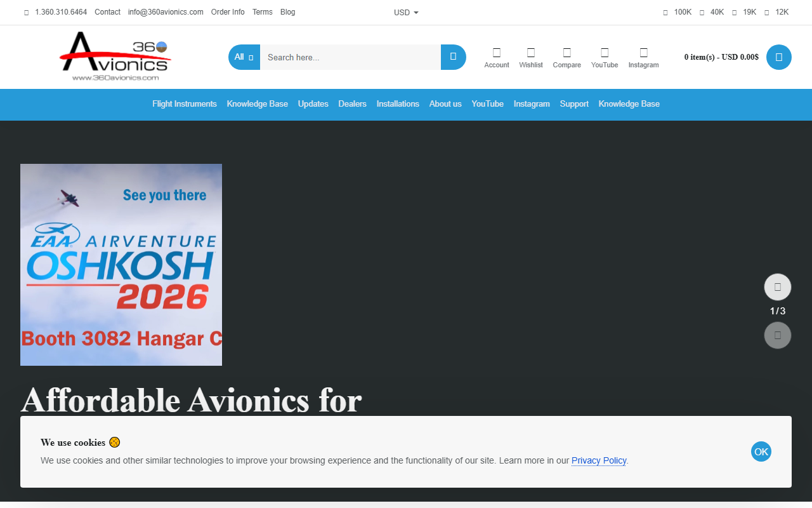Select Instagram in blue navigation bar

[532, 104]
